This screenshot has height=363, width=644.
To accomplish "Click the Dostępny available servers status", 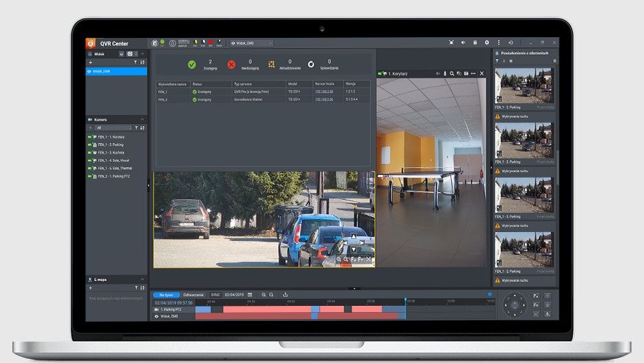I will click(203, 65).
